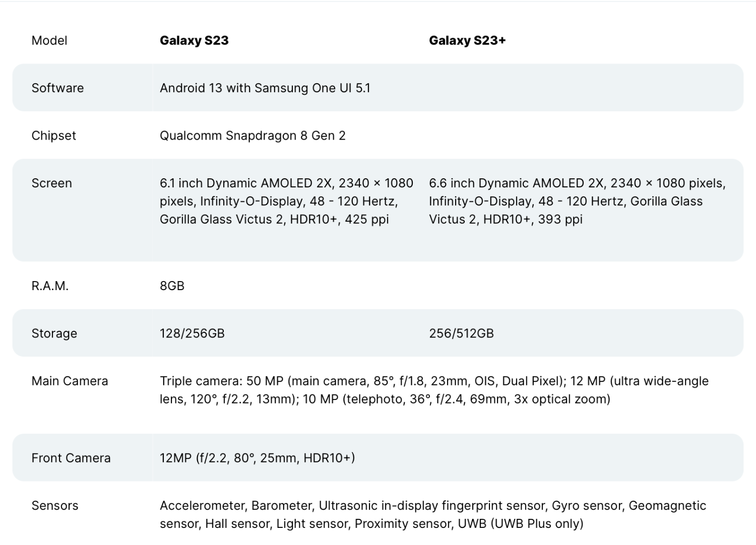Click the Galaxy S23 column header
The height and width of the screenshot is (545, 756).
(x=194, y=40)
